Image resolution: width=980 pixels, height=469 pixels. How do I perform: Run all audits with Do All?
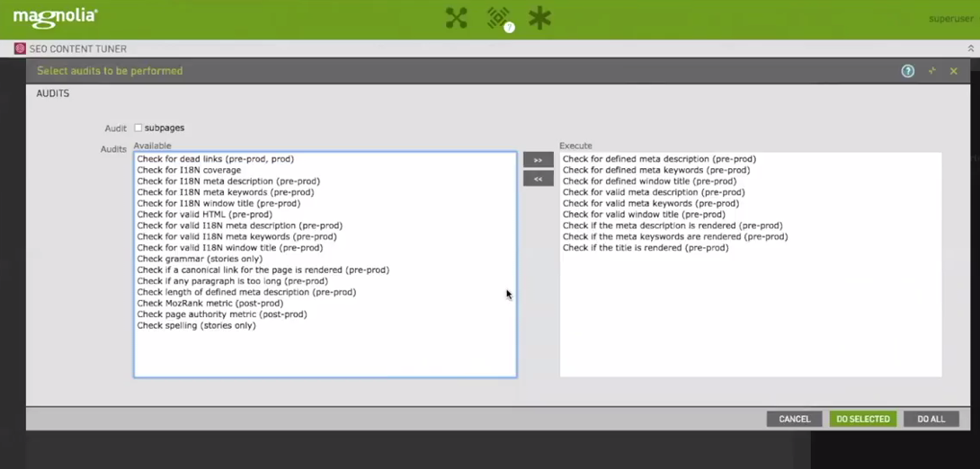(931, 419)
